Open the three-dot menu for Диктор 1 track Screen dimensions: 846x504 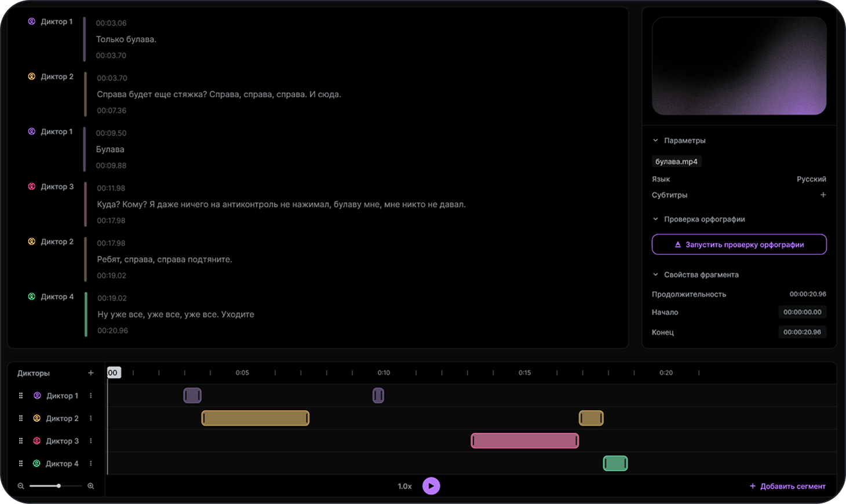91,396
